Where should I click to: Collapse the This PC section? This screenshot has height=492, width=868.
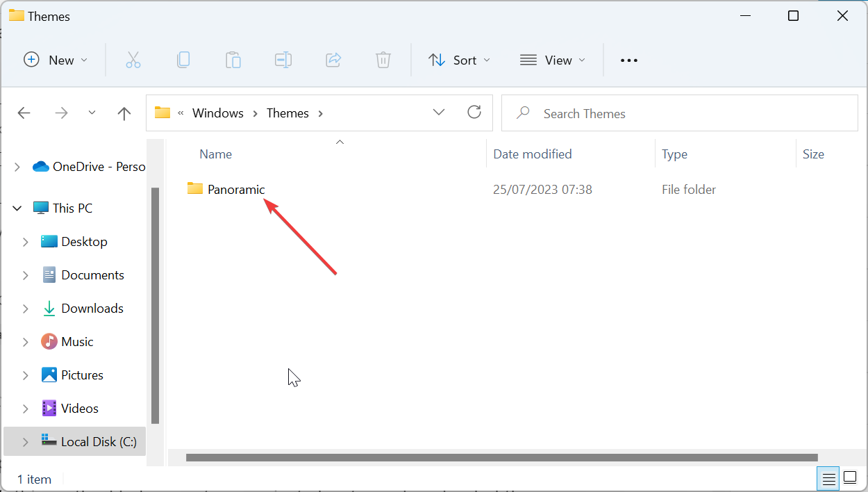click(x=16, y=207)
